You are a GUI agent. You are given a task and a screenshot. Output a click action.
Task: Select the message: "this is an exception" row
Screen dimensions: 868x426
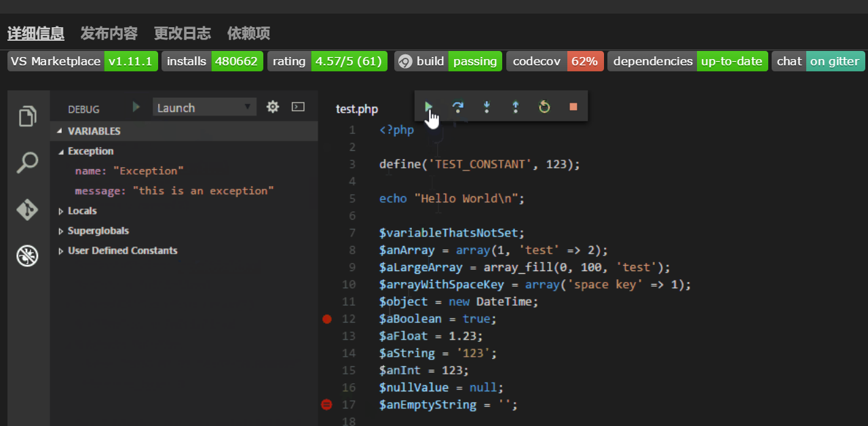(x=174, y=191)
